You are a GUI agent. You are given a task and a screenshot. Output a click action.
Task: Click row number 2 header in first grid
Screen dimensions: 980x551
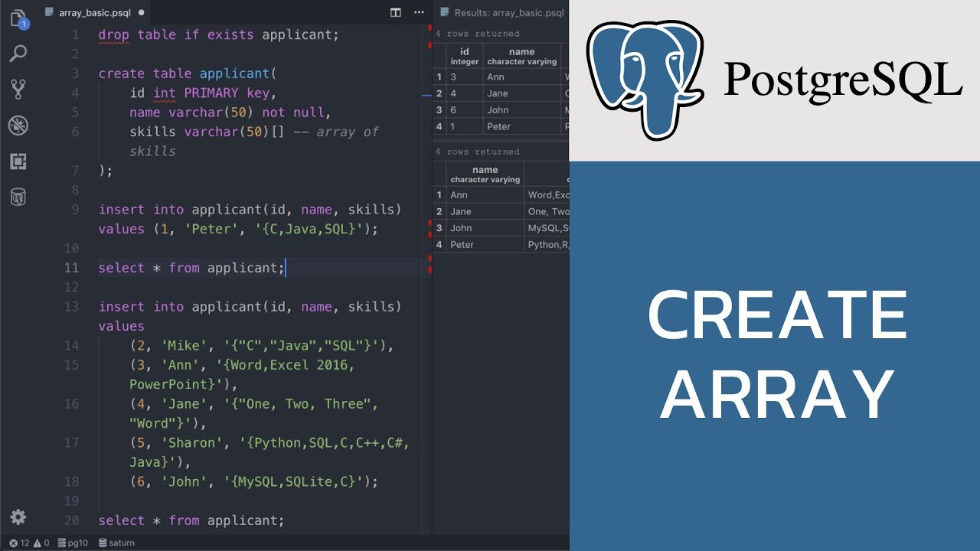click(439, 93)
